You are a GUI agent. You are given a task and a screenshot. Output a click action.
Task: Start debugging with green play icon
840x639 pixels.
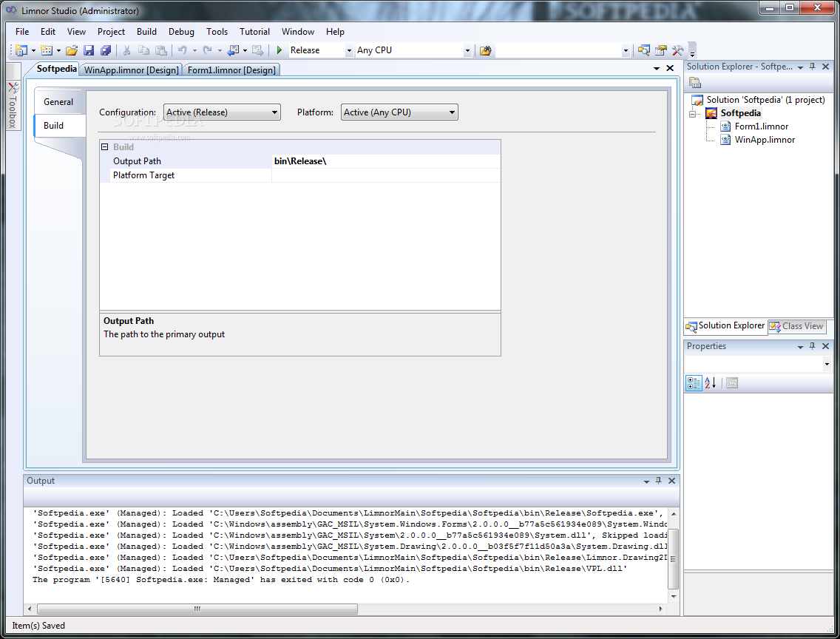[x=279, y=50]
